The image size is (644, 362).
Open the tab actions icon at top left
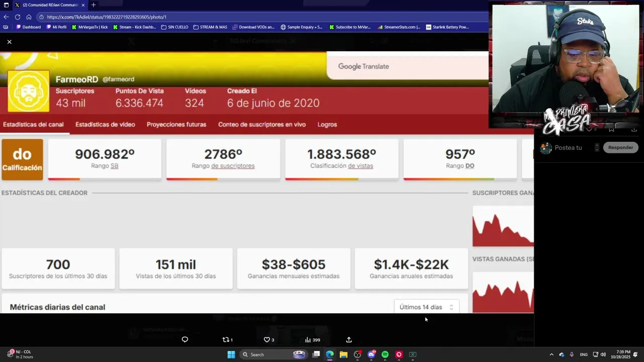(x=6, y=5)
